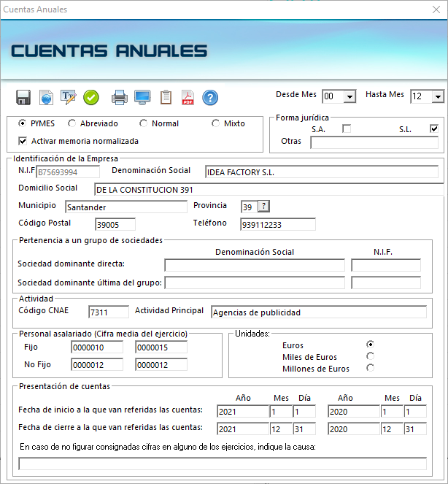Click the first No Fijo personnel field
The height and width of the screenshot is (484, 448).
pyautogui.click(x=97, y=364)
